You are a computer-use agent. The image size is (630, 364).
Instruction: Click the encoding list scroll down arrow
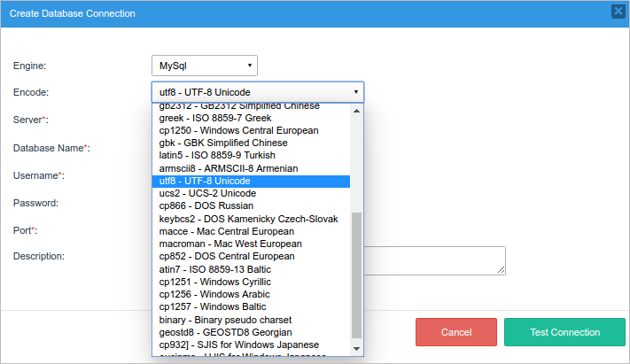357,349
